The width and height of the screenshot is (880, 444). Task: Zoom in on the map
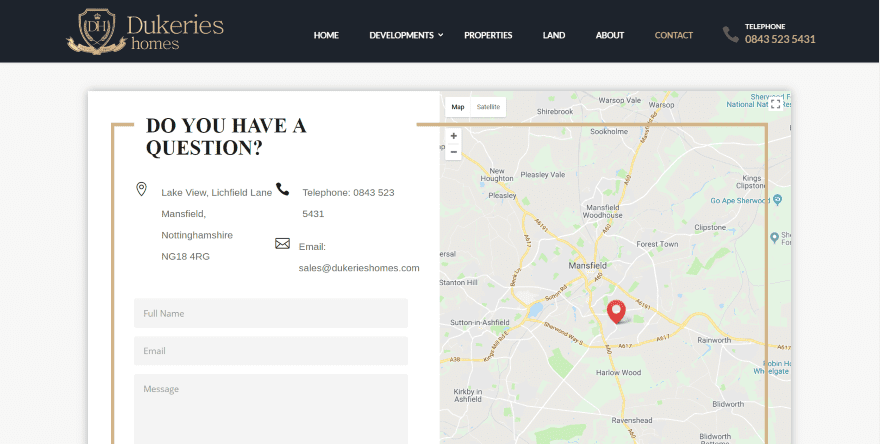click(454, 136)
